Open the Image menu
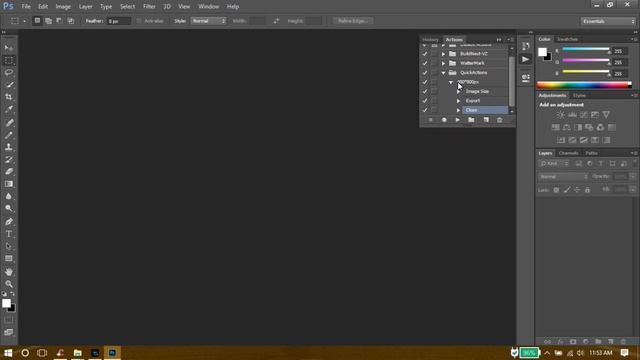 pos(63,7)
